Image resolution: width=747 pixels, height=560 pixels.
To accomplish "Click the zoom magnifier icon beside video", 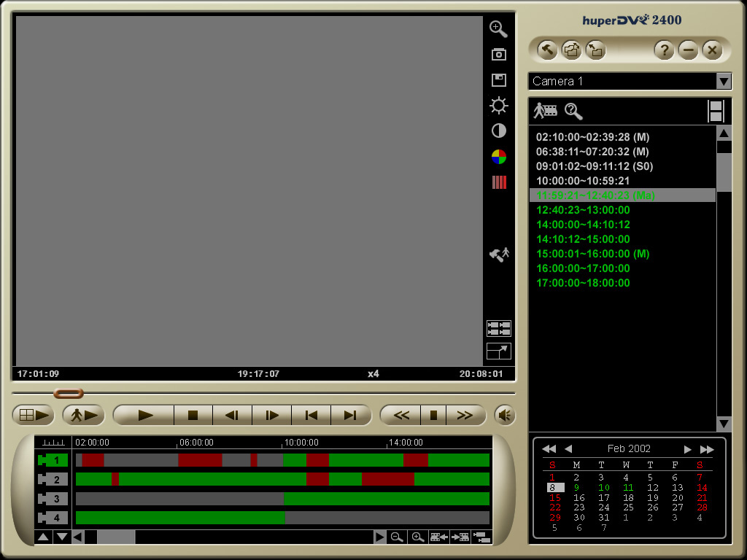I will 498,29.
